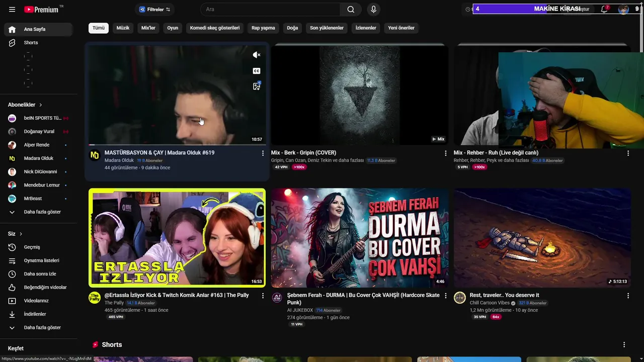The height and width of the screenshot is (362, 644).
Task: Open options for MASTÜRBASYON & ÇAY video
Action: (263, 153)
